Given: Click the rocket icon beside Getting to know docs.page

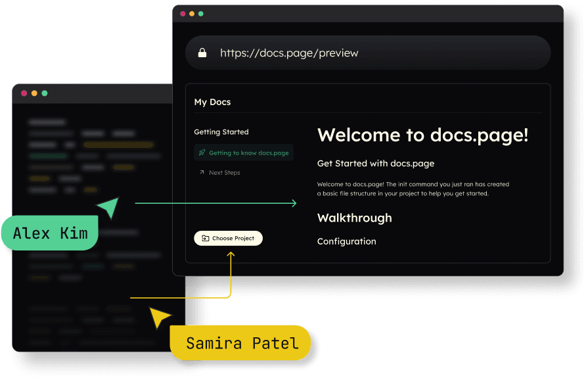Looking at the screenshot, I should 202,153.
